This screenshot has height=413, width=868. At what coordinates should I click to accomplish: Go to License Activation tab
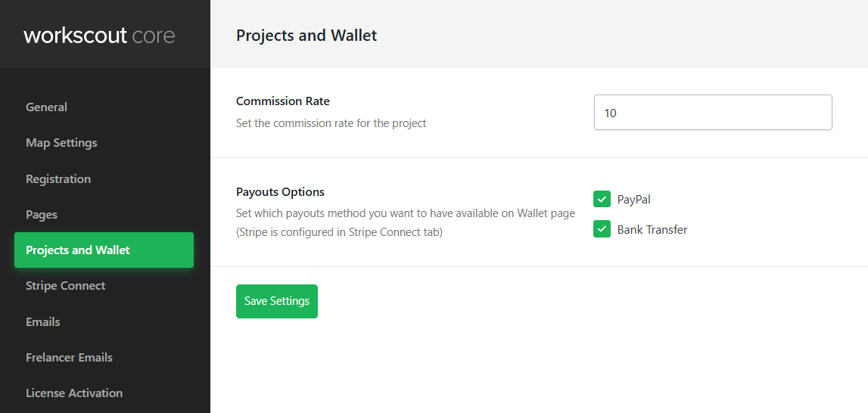point(74,393)
